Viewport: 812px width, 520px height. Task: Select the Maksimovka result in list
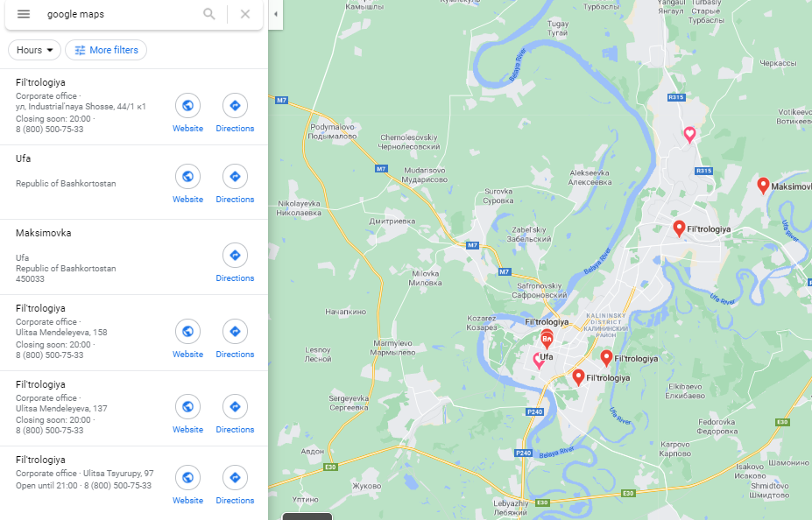tap(134, 257)
